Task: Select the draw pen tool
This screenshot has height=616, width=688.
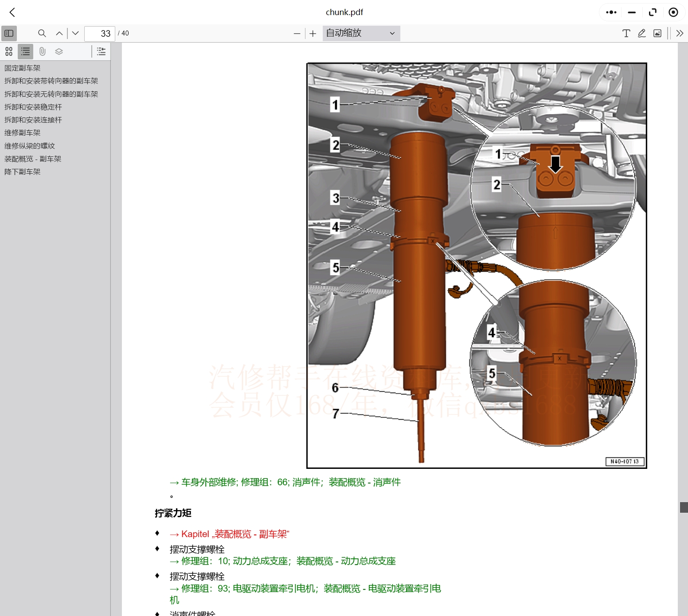Action: click(x=641, y=33)
